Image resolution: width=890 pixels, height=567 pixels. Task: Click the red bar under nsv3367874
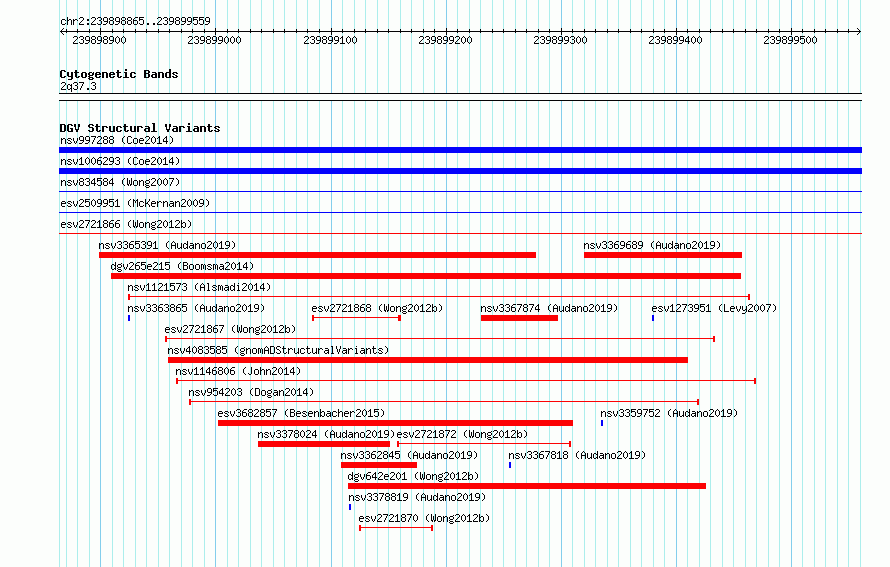(x=519, y=318)
